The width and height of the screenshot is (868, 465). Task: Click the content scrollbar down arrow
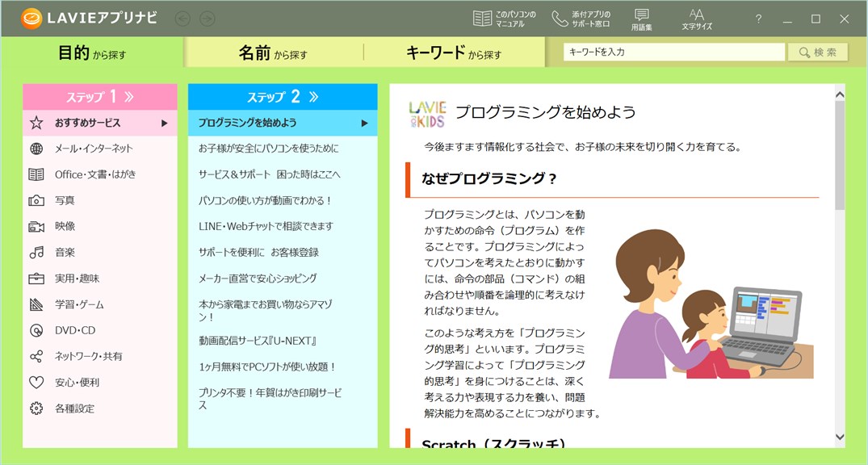coord(840,438)
